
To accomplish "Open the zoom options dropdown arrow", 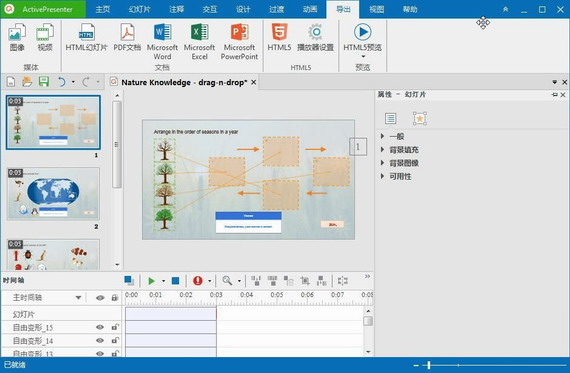I will [x=239, y=281].
